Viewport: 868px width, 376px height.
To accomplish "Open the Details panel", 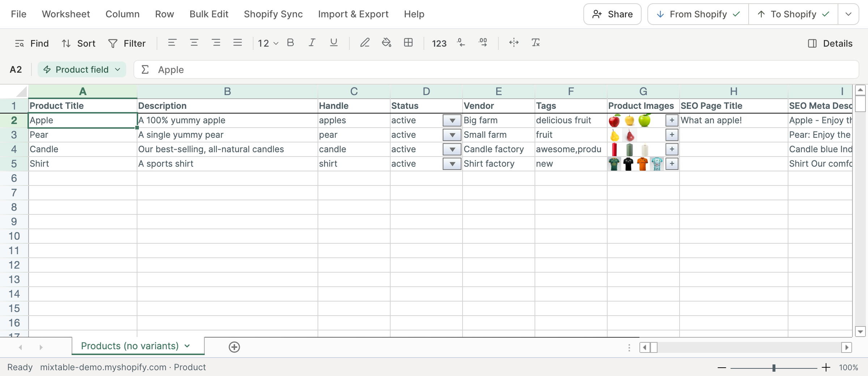I will tap(830, 43).
